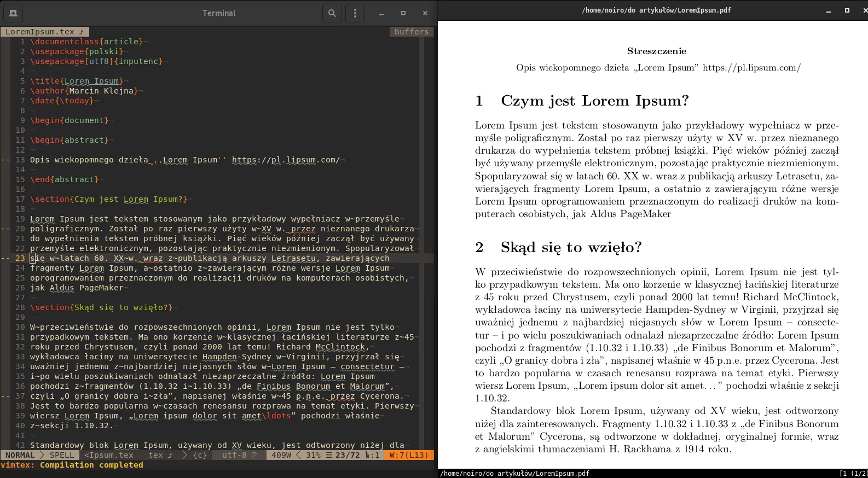Click the tex filetype in the statusline
868x478 pixels.
point(156,455)
